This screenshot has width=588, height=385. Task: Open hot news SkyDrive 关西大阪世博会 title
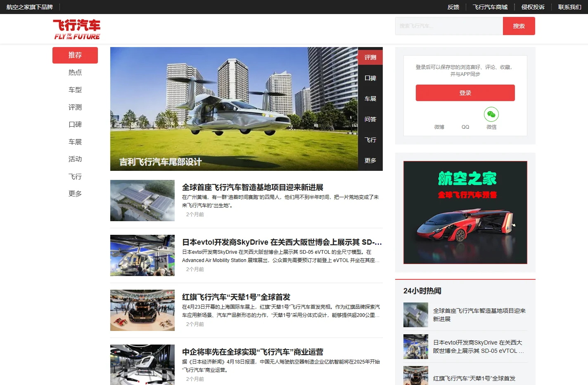click(x=479, y=347)
